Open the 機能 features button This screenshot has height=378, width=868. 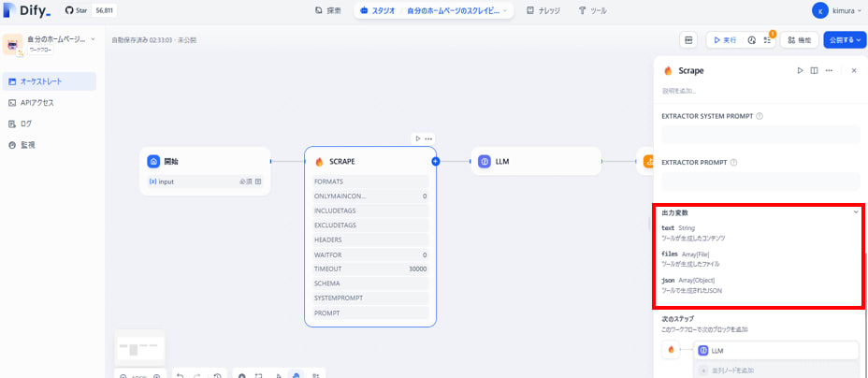800,40
